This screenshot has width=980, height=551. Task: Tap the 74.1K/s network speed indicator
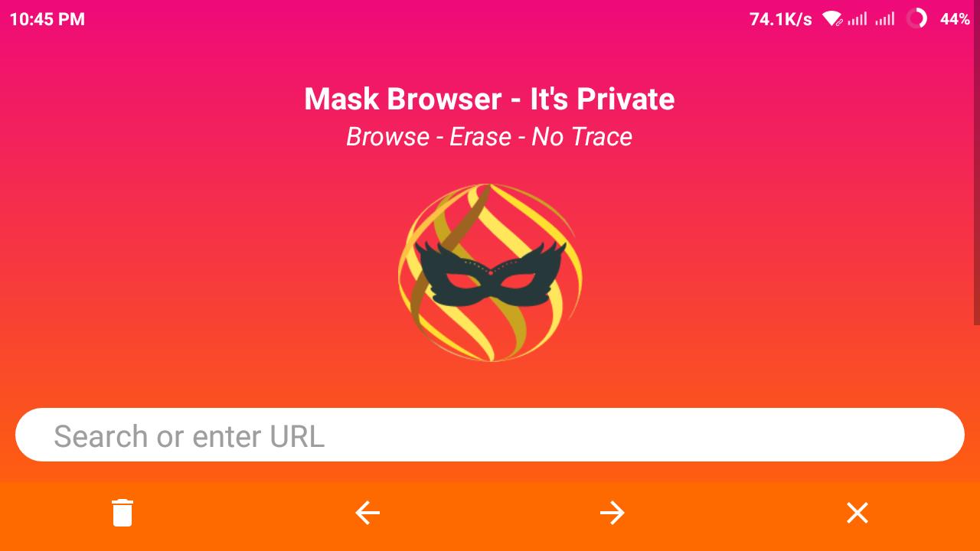pos(780,19)
